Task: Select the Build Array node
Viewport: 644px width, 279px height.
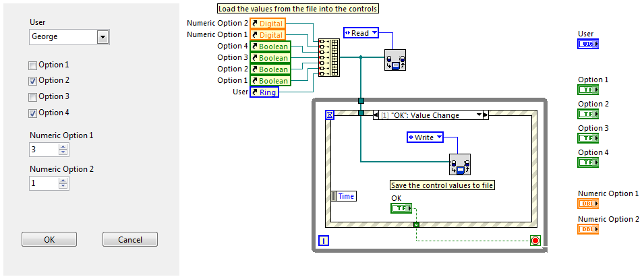Action: 330,57
